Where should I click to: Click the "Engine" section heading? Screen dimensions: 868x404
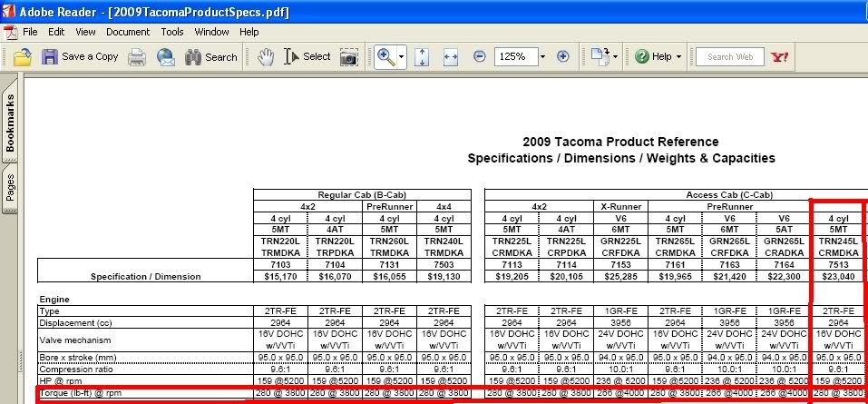[54, 300]
